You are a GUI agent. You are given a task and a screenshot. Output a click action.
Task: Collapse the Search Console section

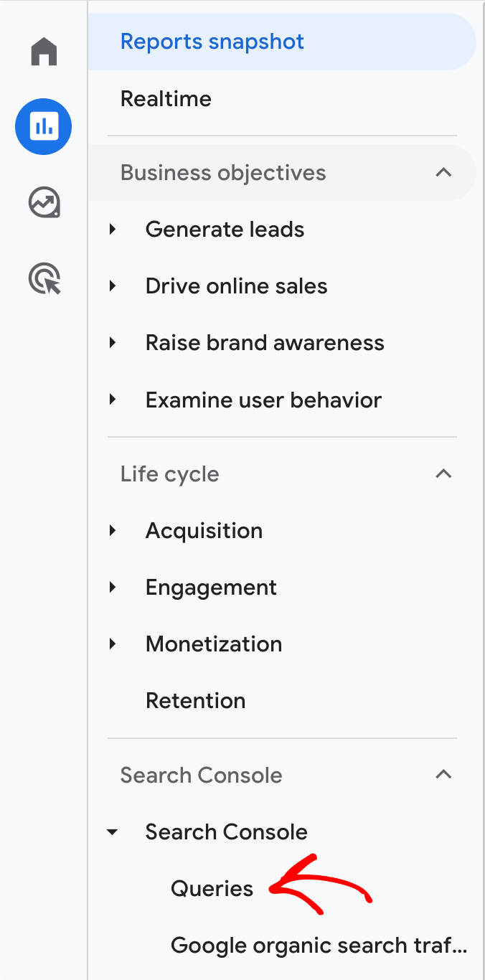[443, 775]
